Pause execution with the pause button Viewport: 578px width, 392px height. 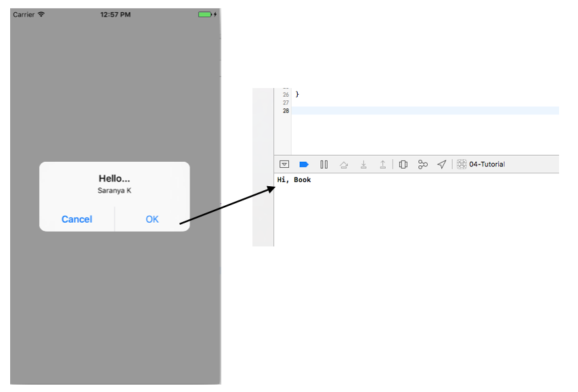(324, 164)
